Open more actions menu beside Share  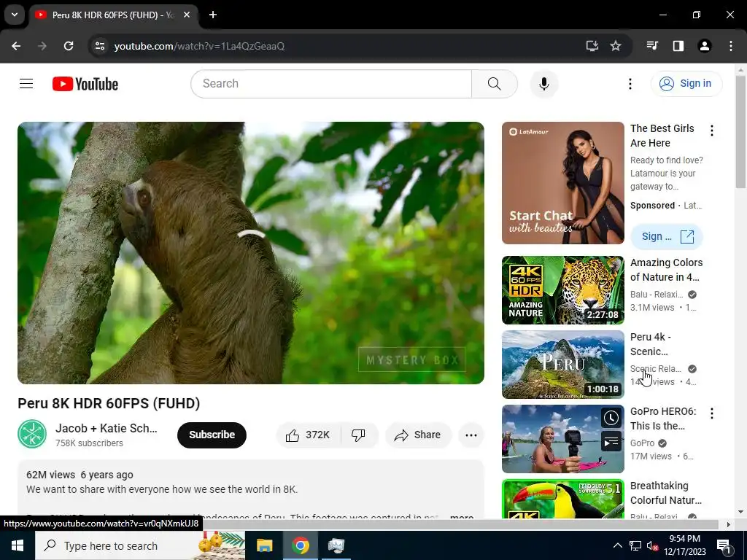click(471, 435)
